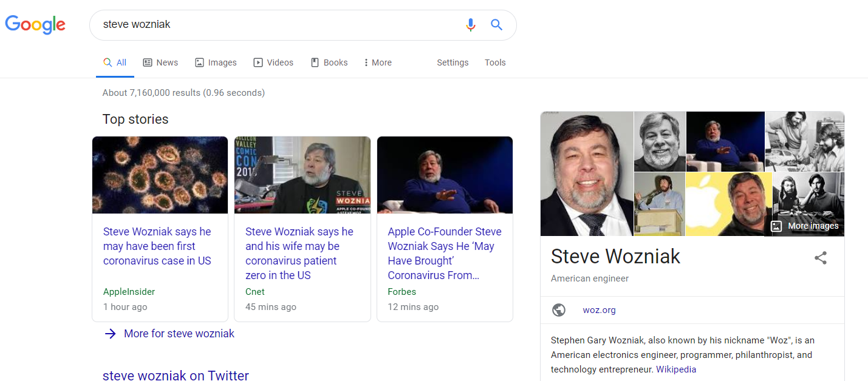Click the Cnet source label
The image size is (868, 381).
pyautogui.click(x=255, y=292)
